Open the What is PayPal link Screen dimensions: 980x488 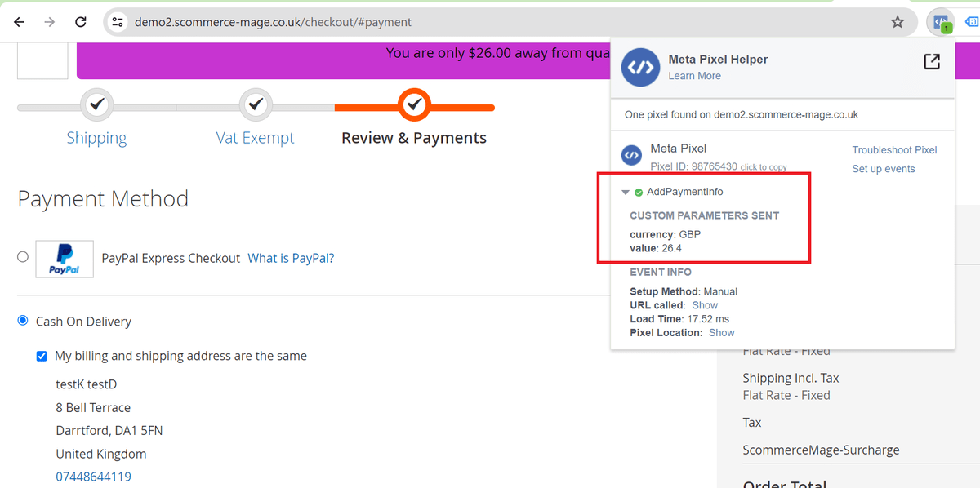pyautogui.click(x=291, y=258)
